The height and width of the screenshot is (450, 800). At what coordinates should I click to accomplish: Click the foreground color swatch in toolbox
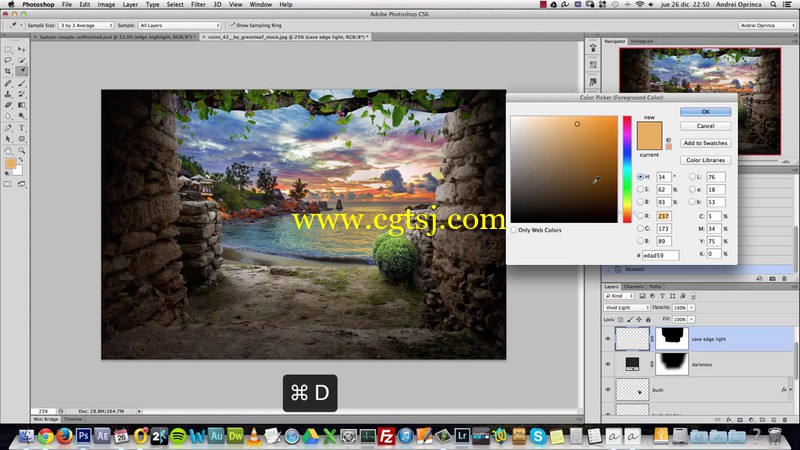pos(10,163)
